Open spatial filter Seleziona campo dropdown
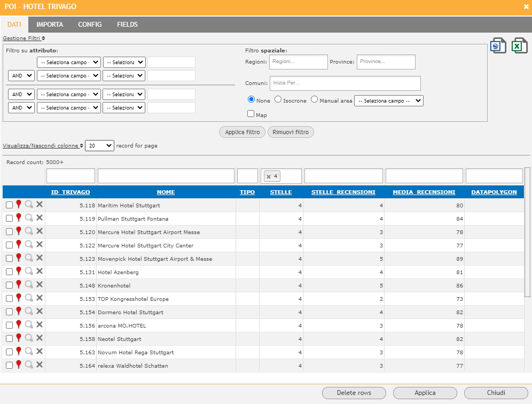 389,101
